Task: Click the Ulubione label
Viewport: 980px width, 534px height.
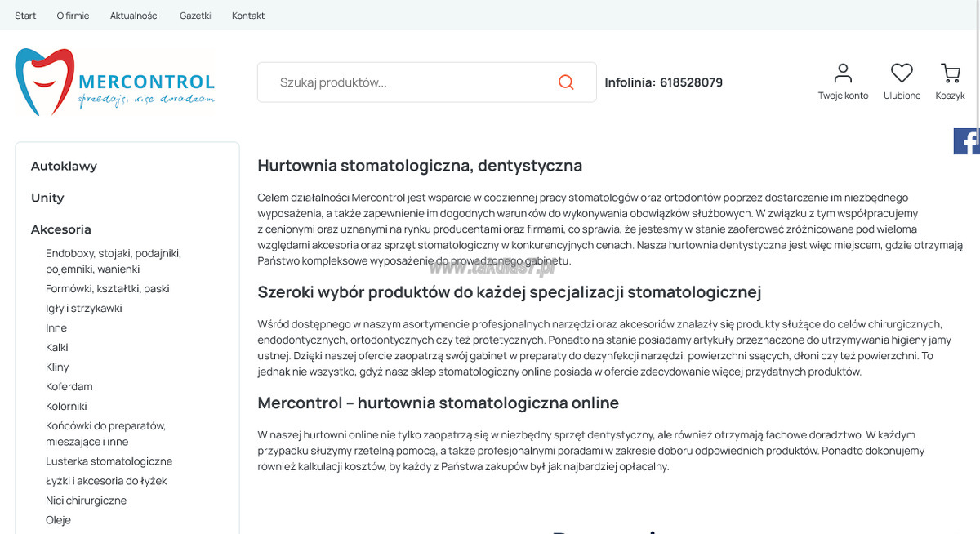Action: pos(902,96)
